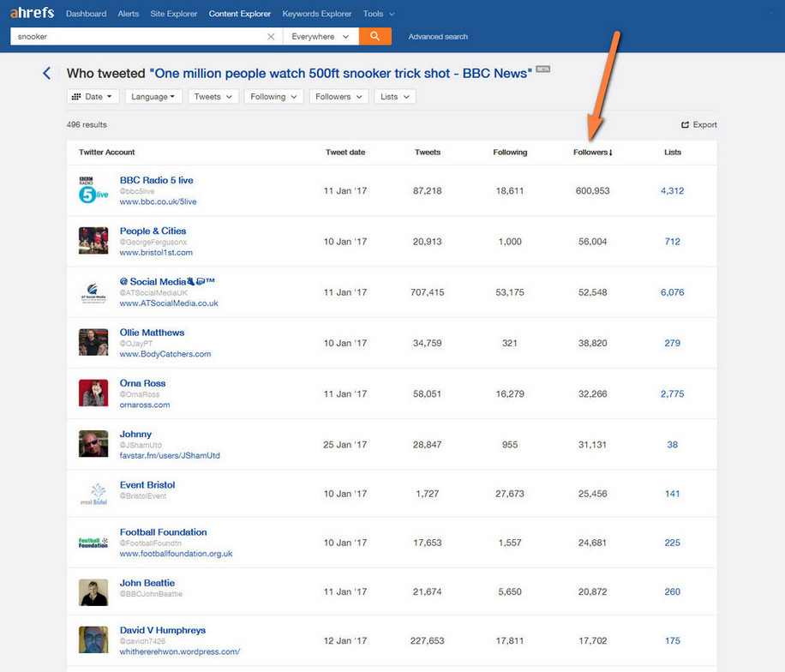
Task: Visit ornaross.com link
Action: pos(145,405)
